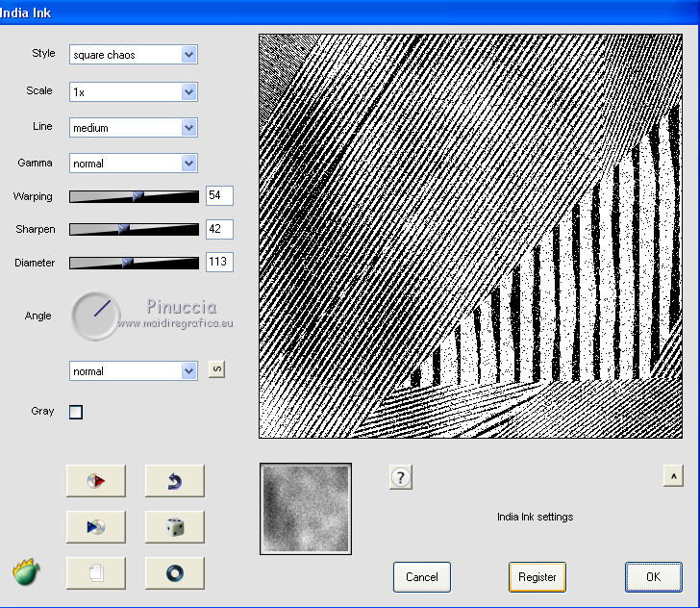This screenshot has width=700, height=608.
Task: Click the red arrow disc load-preset icon
Action: [x=96, y=479]
